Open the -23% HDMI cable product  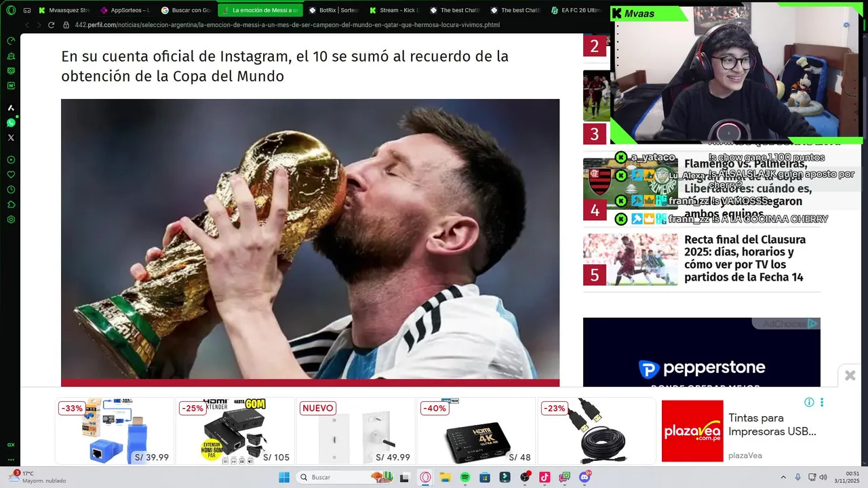tap(597, 431)
